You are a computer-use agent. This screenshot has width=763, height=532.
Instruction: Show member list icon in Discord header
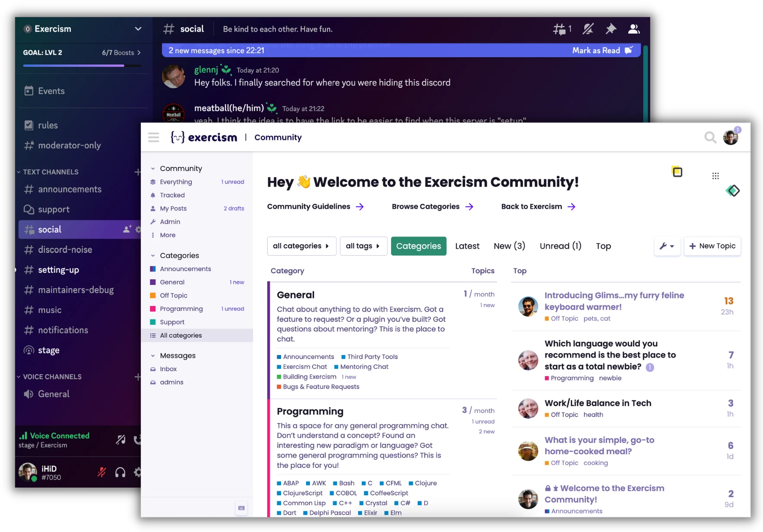pos(633,29)
